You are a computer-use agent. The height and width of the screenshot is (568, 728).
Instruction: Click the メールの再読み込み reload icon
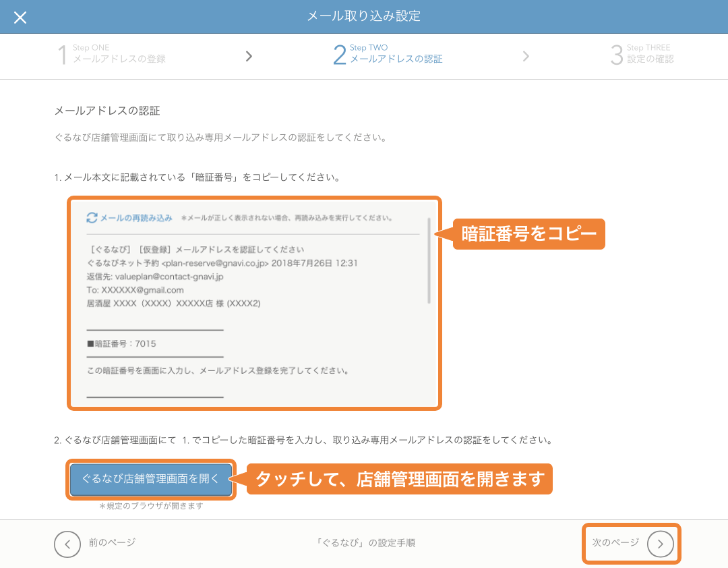(x=92, y=217)
